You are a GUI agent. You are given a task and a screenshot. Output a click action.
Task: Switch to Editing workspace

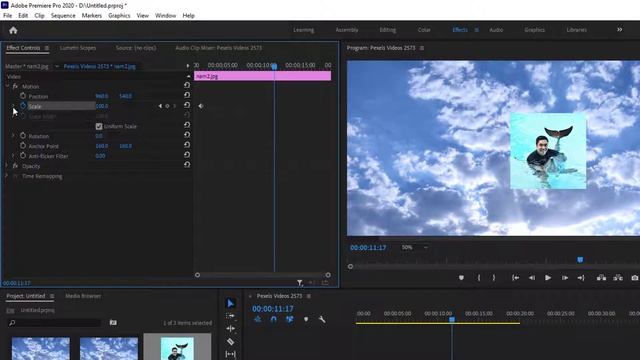(387, 30)
